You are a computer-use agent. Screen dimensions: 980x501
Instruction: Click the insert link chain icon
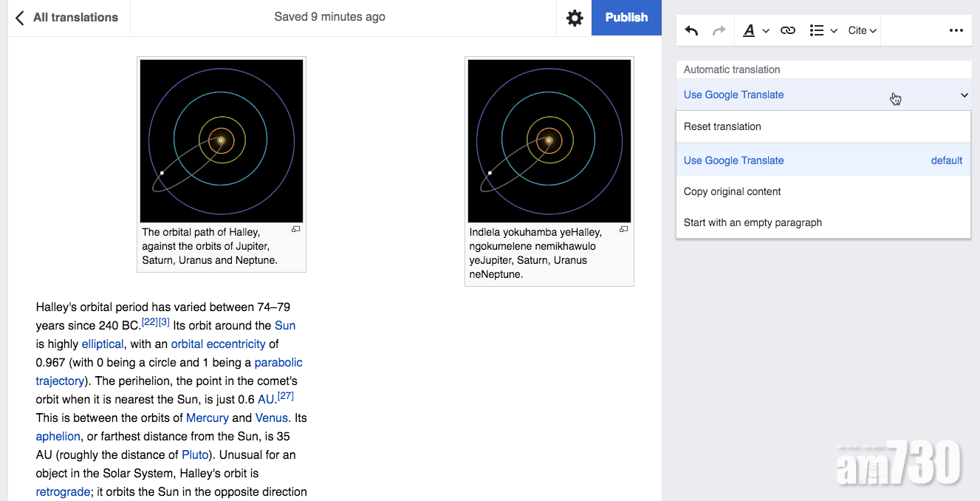pyautogui.click(x=788, y=30)
